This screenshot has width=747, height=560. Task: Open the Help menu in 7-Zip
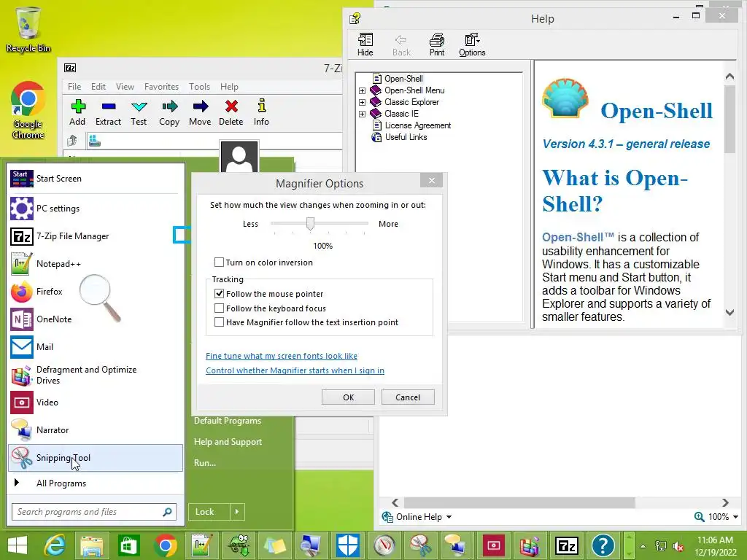(x=229, y=87)
